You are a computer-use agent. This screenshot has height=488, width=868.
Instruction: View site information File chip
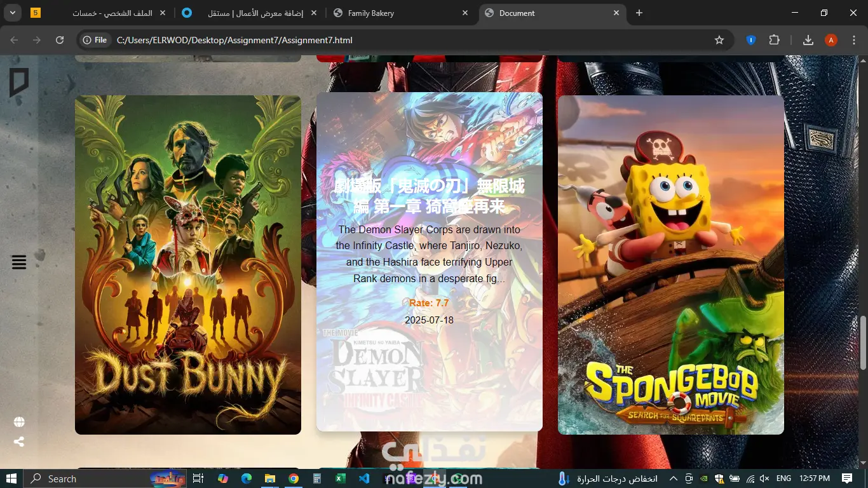[95, 40]
